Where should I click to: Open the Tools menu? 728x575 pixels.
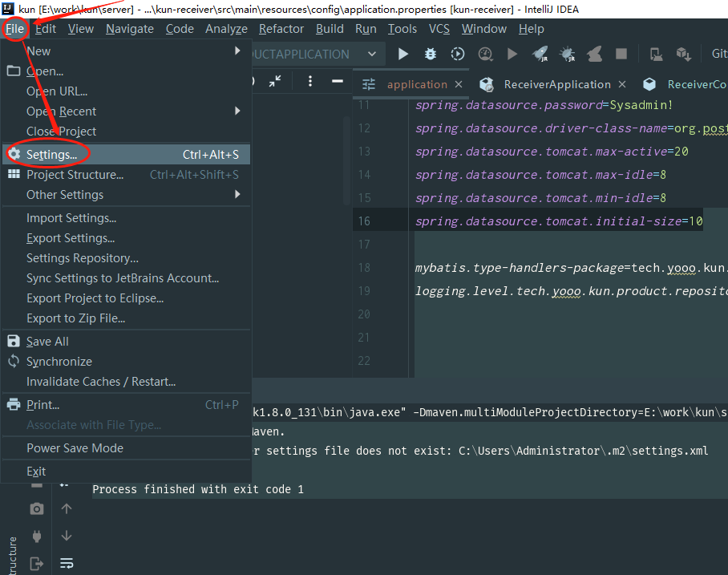[402, 29]
